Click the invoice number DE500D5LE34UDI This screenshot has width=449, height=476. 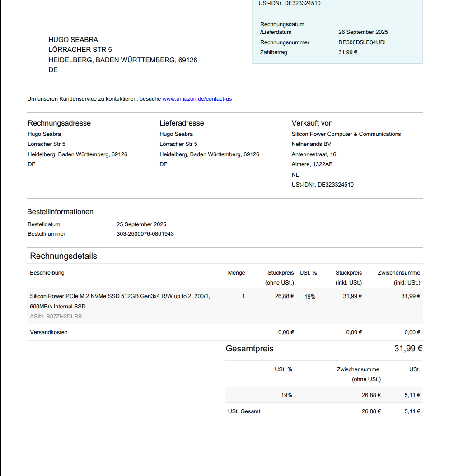tap(362, 42)
